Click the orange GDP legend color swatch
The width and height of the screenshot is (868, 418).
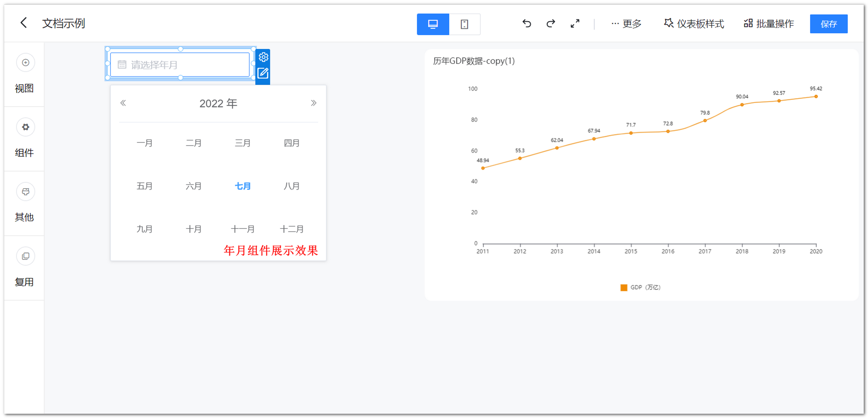click(624, 287)
